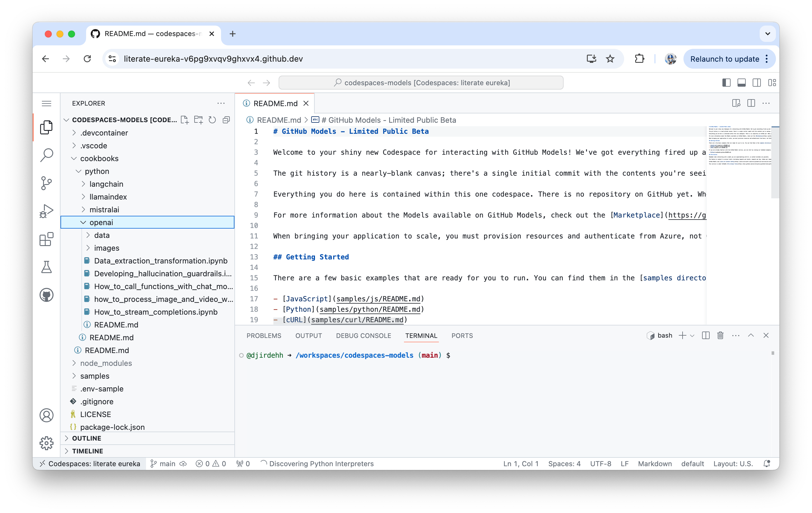Toggle the primary sidebar visibility
The width and height of the screenshot is (812, 513).
pyautogui.click(x=727, y=82)
